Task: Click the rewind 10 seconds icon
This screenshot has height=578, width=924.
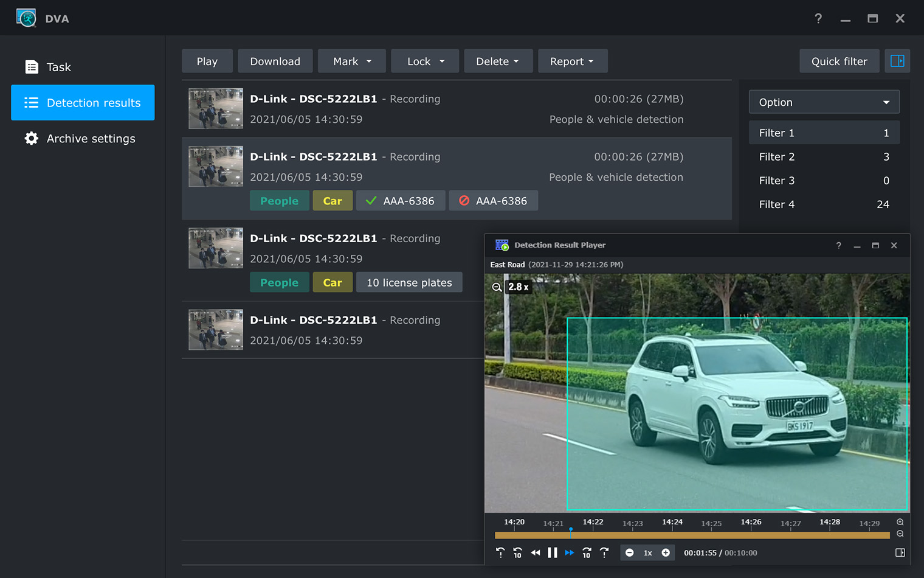Action: [517, 552]
